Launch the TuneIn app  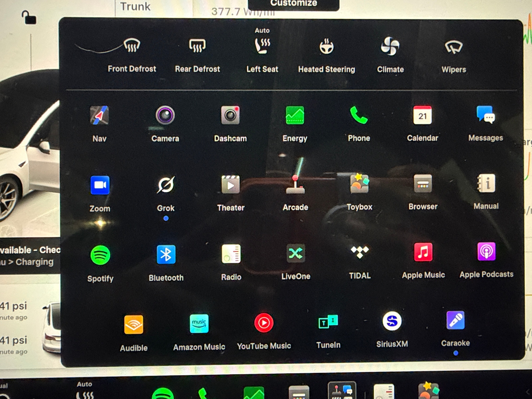tap(328, 322)
